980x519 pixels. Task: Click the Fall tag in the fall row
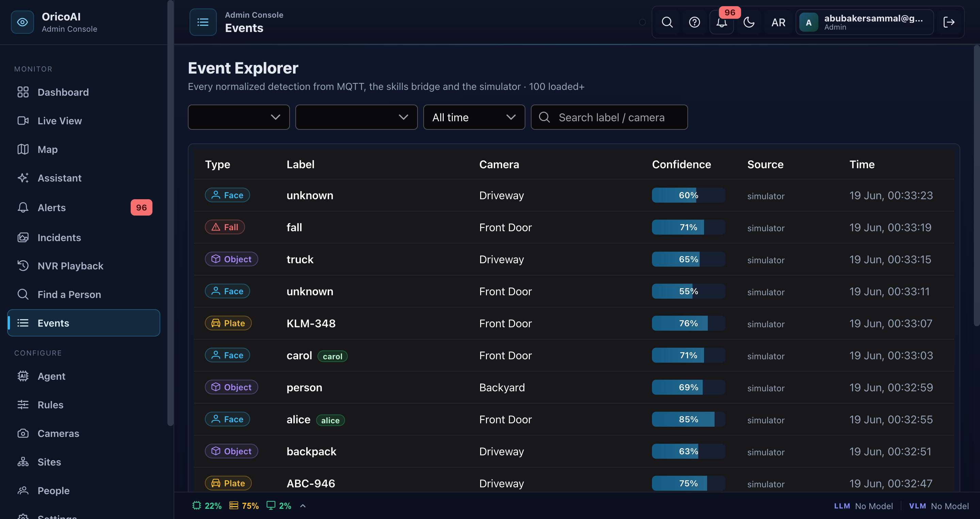click(x=225, y=227)
